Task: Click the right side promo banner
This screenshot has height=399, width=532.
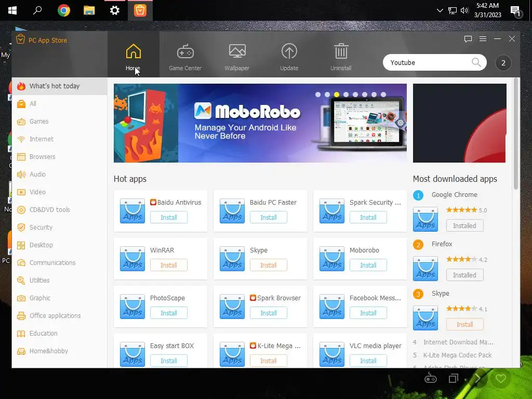Action: [x=459, y=123]
